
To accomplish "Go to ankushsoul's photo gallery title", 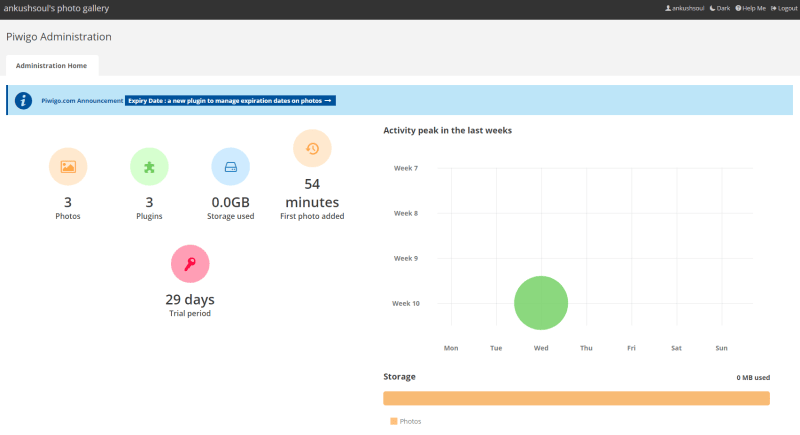I will coord(56,8).
